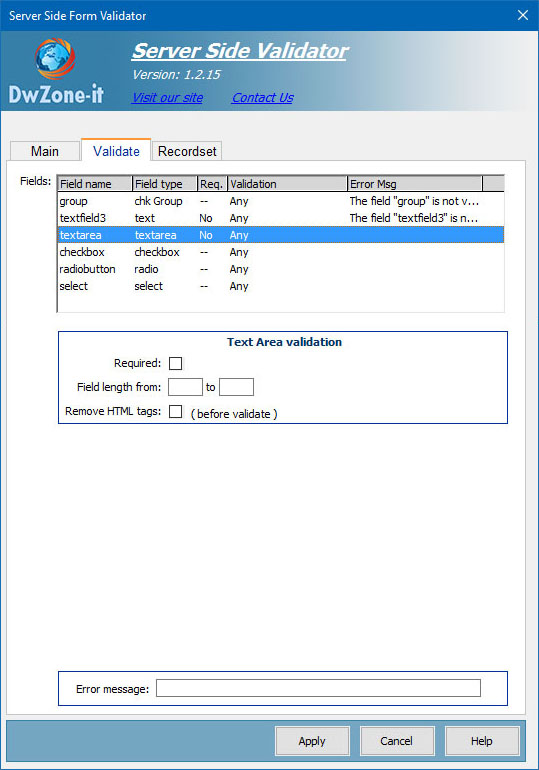Click the Apply button
This screenshot has height=770, width=539.
pos(312,741)
